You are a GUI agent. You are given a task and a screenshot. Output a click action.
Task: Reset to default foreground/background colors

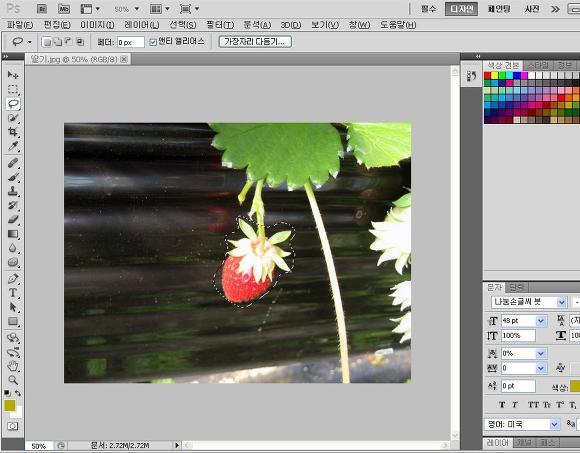pyautogui.click(x=7, y=393)
